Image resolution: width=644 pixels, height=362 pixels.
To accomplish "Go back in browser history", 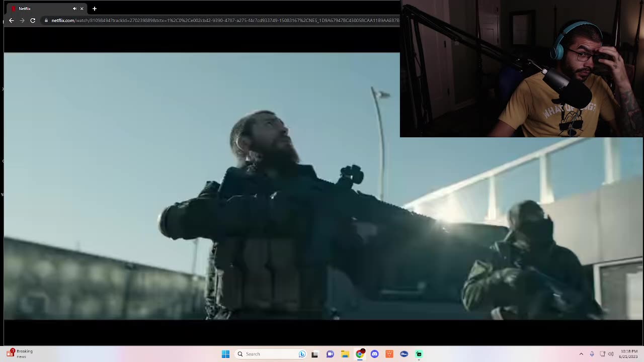I will click(11, 21).
